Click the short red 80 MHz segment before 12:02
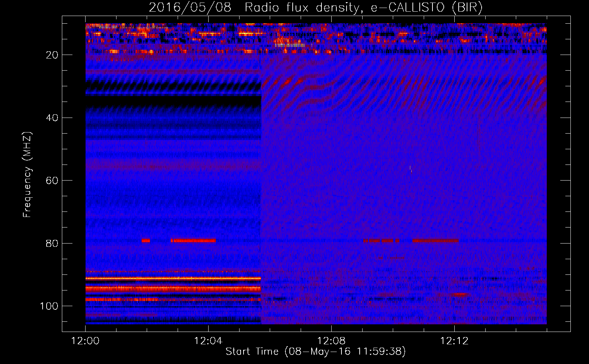The width and height of the screenshot is (589, 364). click(146, 241)
